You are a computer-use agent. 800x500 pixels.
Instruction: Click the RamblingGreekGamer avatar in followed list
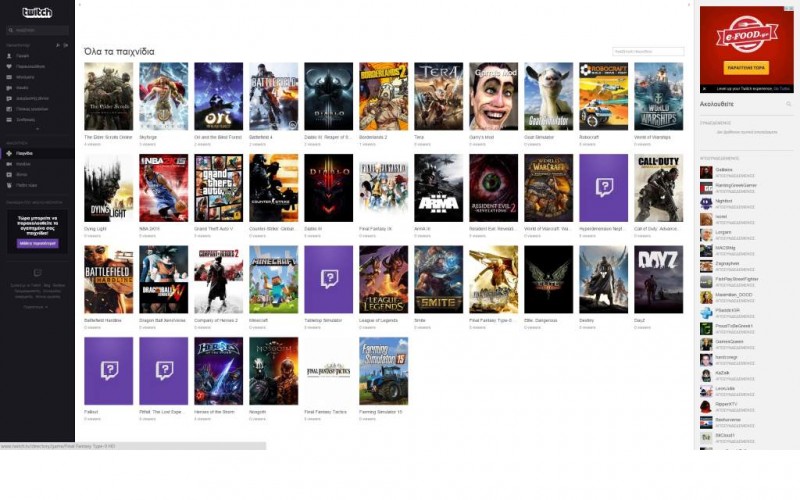(706, 188)
